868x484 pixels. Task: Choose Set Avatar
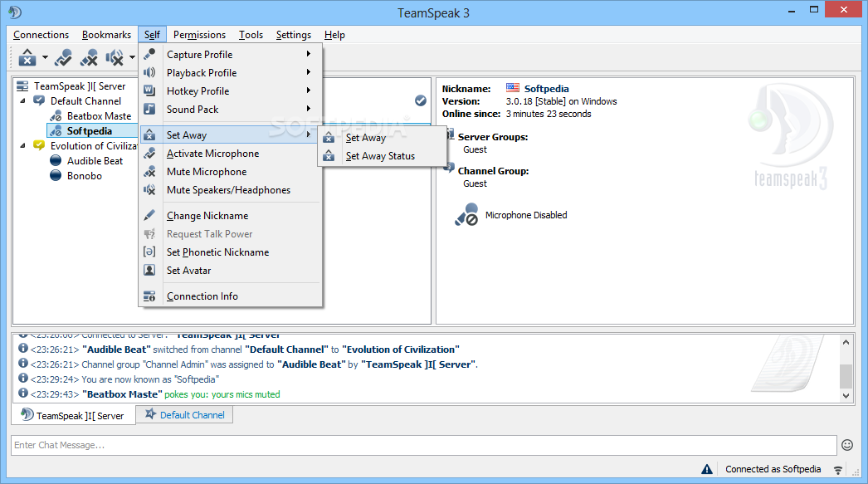231,271
